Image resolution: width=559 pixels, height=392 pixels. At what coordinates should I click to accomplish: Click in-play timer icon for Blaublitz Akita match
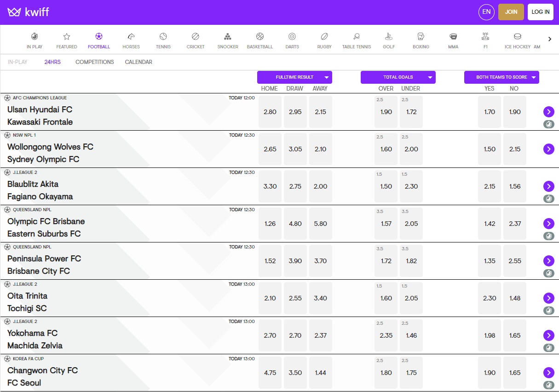pos(548,199)
